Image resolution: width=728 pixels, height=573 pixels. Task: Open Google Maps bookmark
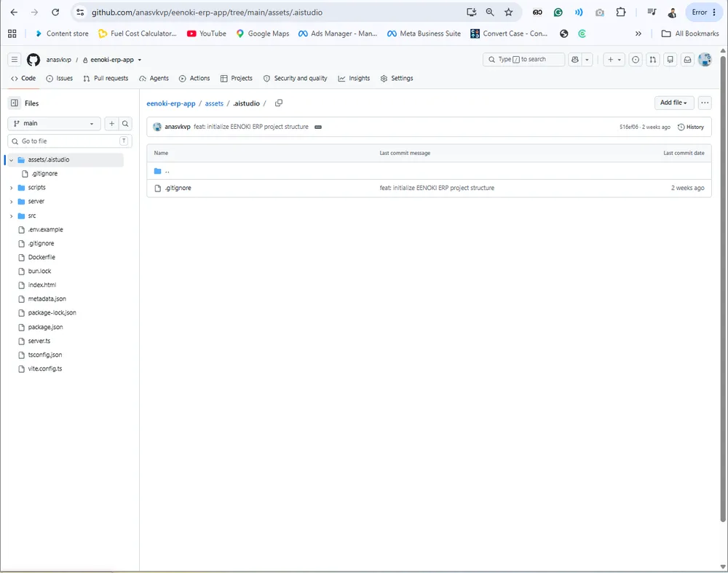point(262,33)
